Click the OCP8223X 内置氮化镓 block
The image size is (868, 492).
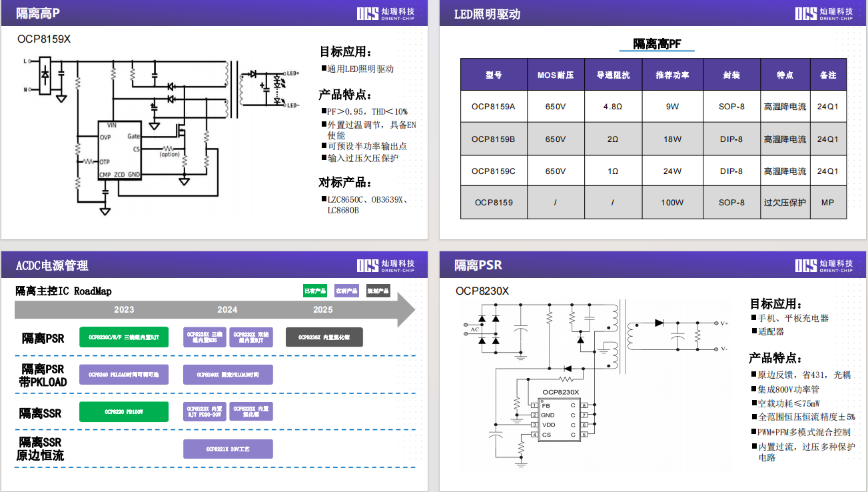click(x=251, y=412)
